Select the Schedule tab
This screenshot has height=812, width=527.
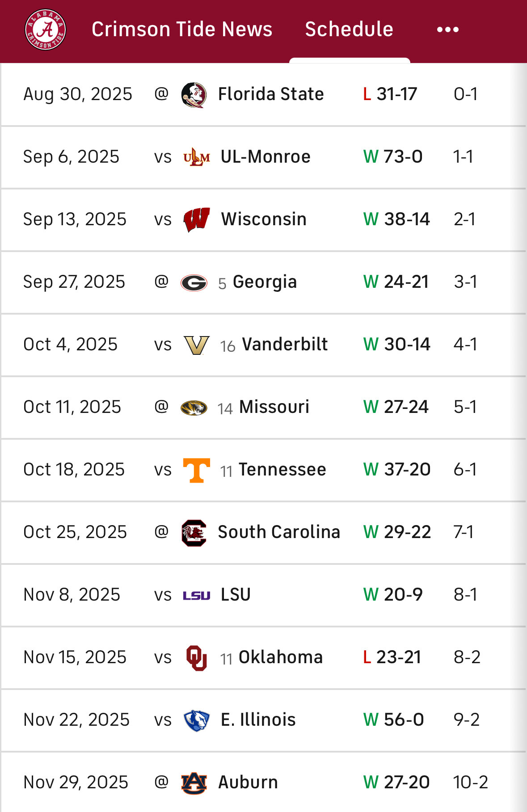click(349, 29)
